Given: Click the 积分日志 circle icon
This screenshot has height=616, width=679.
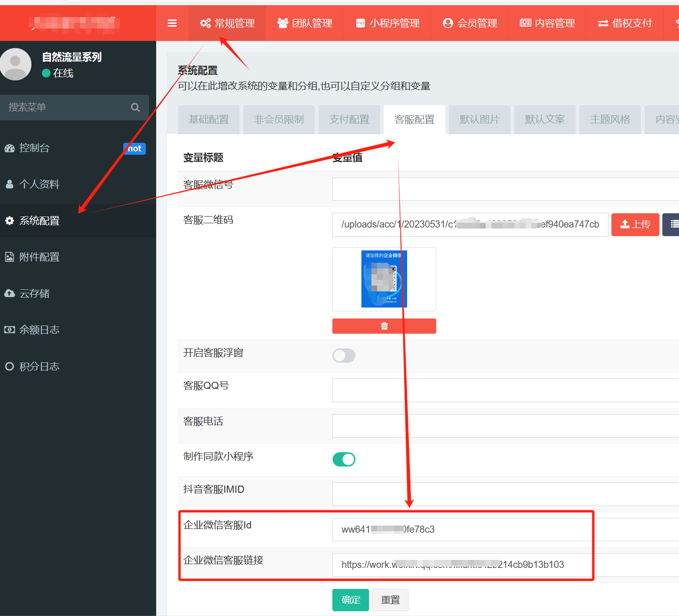Looking at the screenshot, I should coord(10,367).
